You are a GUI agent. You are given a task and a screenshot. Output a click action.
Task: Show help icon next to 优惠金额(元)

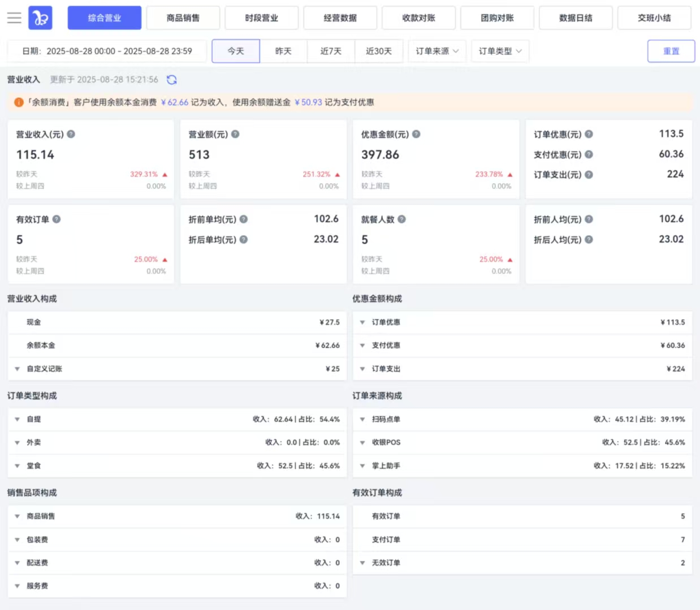(416, 135)
